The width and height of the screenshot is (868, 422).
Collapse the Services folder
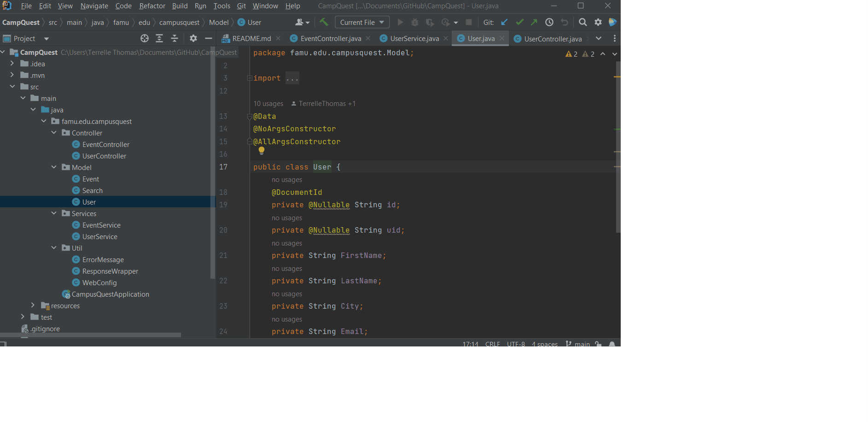(x=54, y=213)
